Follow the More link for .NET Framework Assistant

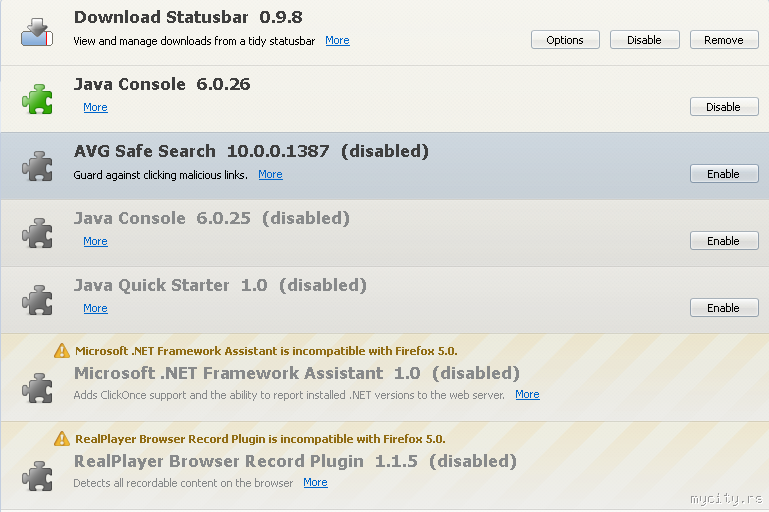tap(527, 394)
